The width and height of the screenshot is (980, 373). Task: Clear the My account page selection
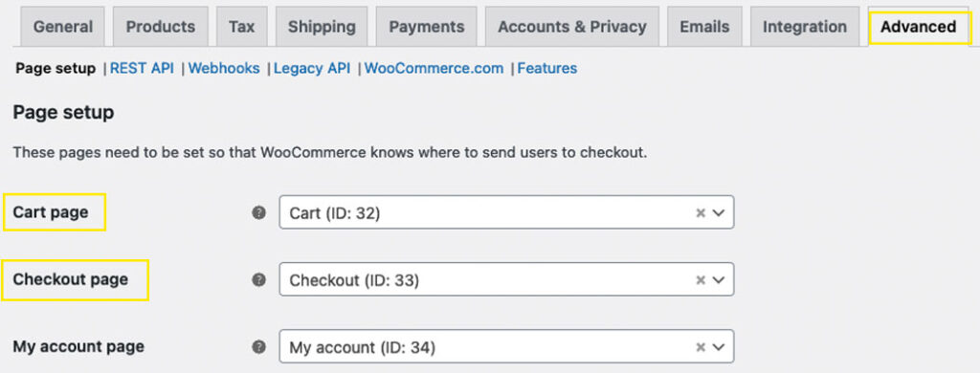[x=701, y=347]
